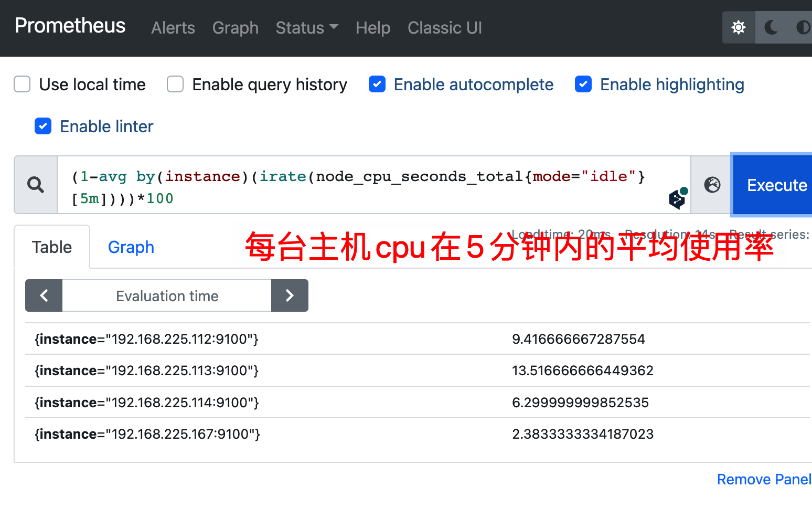
Task: Click the magnifier icon in query bar
Action: [35, 185]
